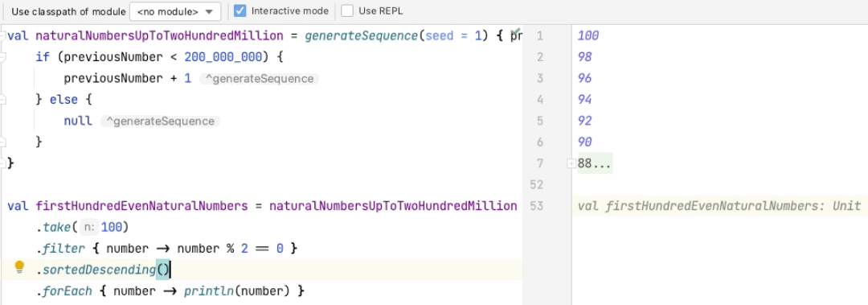Collapse the if block fold marker

tap(2, 57)
